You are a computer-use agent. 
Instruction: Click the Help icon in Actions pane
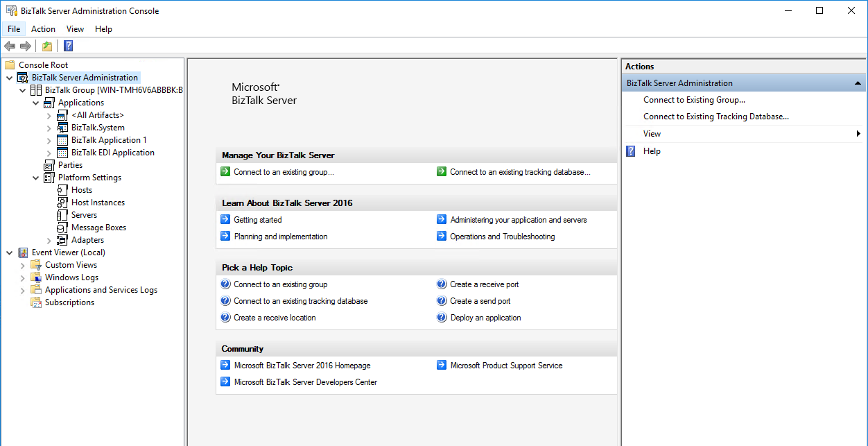pos(631,151)
